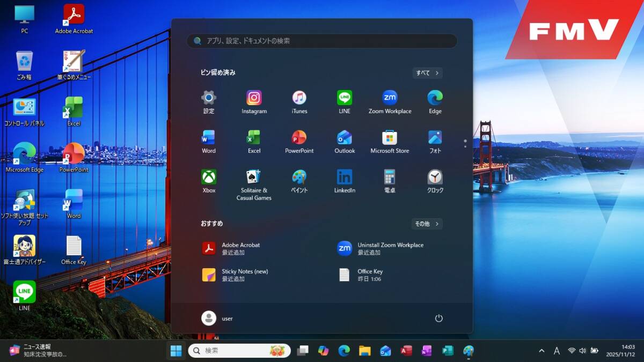This screenshot has height=362, width=644.
Task: Open Outlook from the taskbar
Action: point(385,351)
